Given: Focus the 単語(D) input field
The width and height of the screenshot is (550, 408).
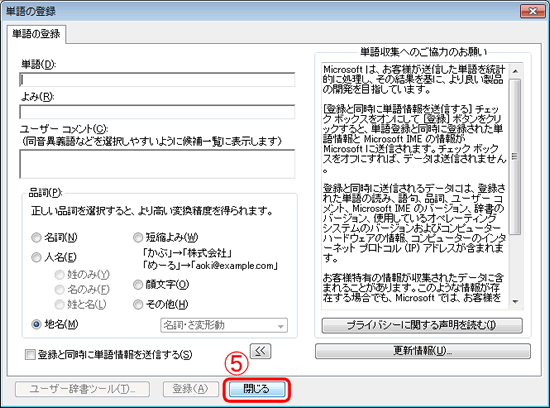Looking at the screenshot, I should coord(157,80).
